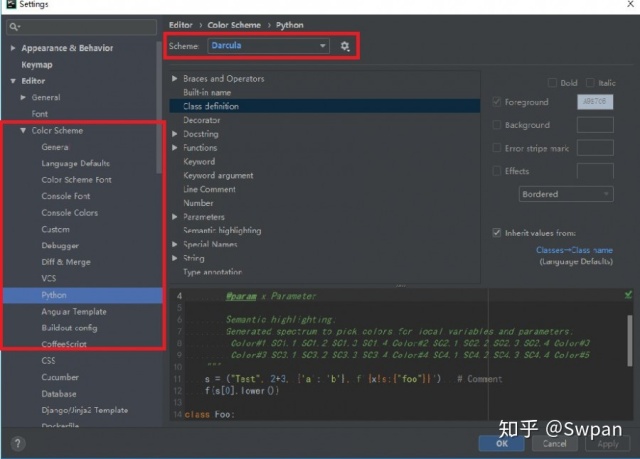Select the Keyword argument attribute

[x=218, y=175]
